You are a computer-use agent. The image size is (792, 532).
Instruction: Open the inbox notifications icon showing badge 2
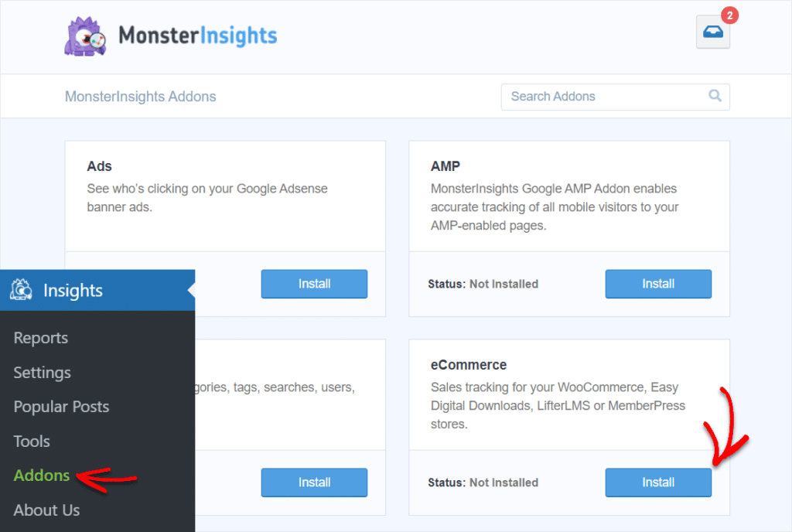[x=712, y=33]
